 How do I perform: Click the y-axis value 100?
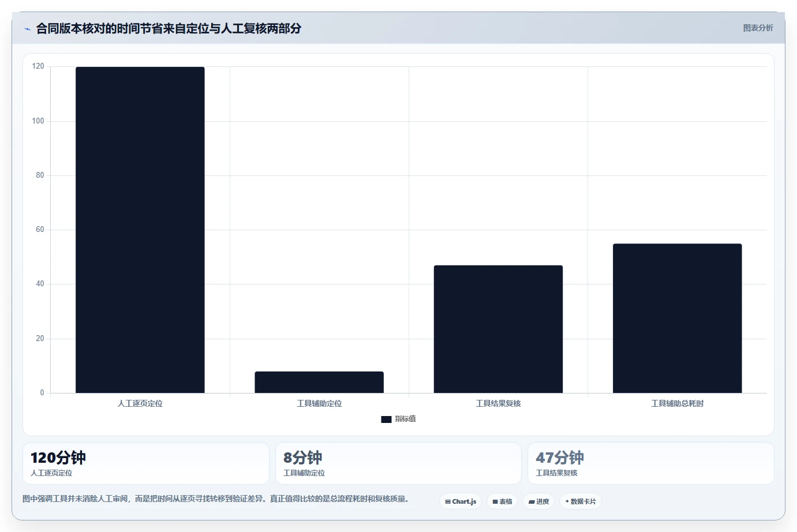click(x=38, y=121)
